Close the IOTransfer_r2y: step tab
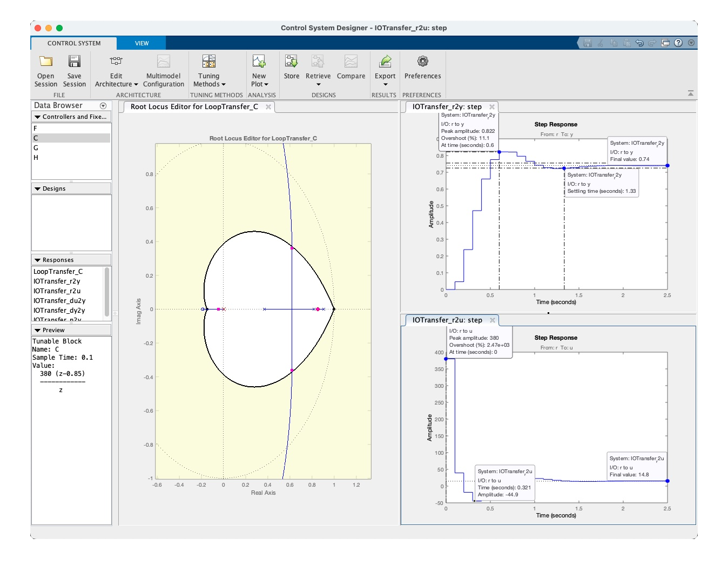The width and height of the screenshot is (728, 579). [492, 107]
